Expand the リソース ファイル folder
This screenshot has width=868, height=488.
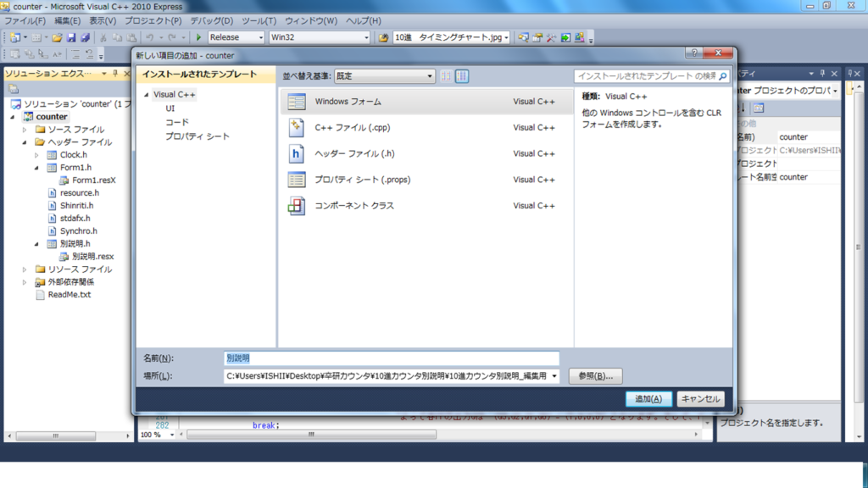(25, 269)
